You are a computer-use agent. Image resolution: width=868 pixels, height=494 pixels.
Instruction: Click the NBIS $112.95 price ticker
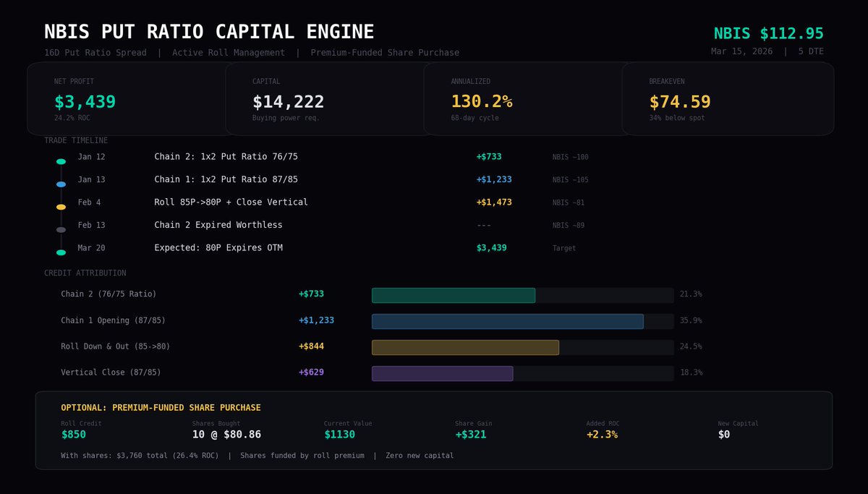click(x=769, y=33)
